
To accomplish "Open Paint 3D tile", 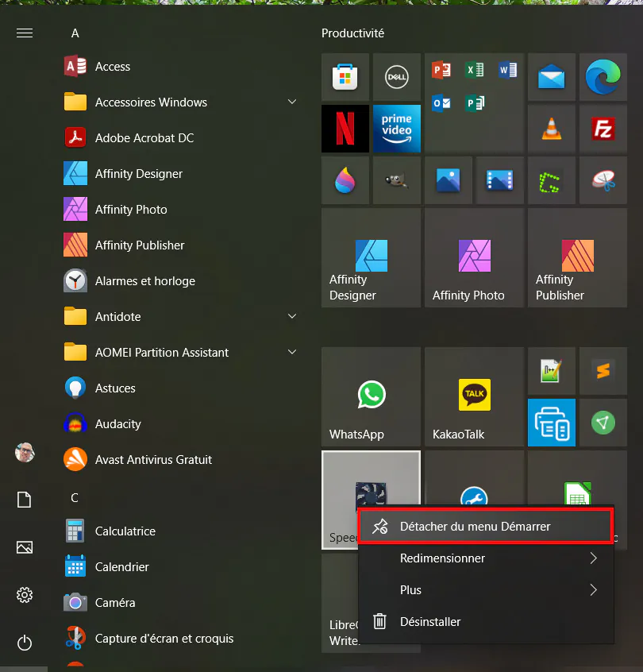I will [x=345, y=180].
